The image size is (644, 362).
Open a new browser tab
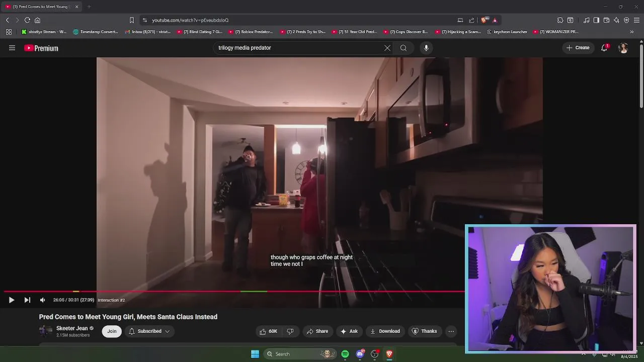pos(89,7)
